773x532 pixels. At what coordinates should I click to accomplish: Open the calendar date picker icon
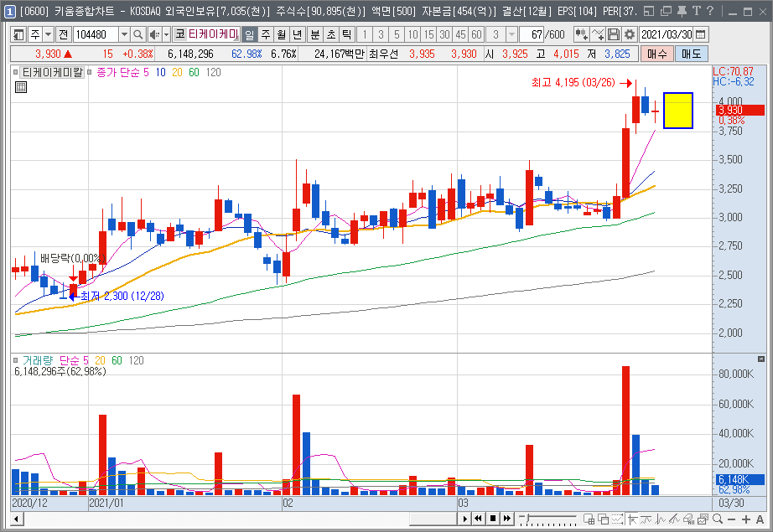point(701,34)
